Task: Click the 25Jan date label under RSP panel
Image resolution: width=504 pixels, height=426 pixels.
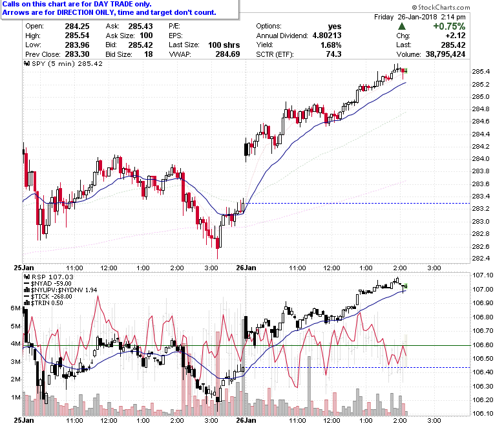Action: click(23, 420)
